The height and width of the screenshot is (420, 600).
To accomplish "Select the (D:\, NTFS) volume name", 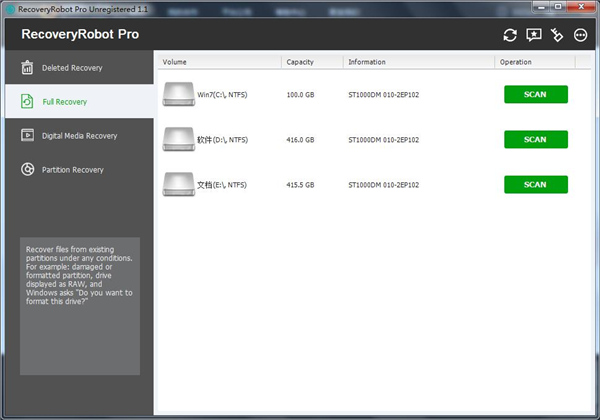I will click(222, 140).
